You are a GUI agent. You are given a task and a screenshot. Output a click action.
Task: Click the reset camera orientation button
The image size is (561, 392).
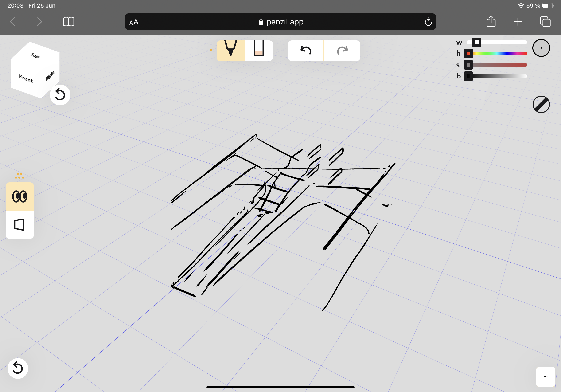[61, 95]
